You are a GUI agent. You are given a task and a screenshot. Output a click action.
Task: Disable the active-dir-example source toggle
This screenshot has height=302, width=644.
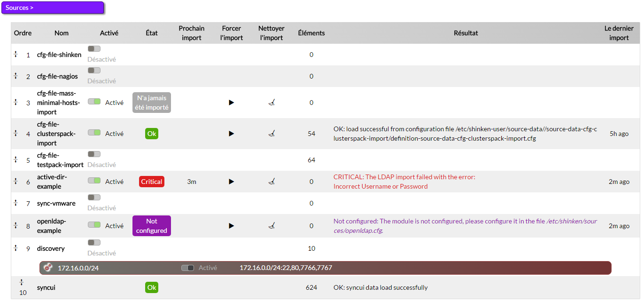tap(94, 181)
